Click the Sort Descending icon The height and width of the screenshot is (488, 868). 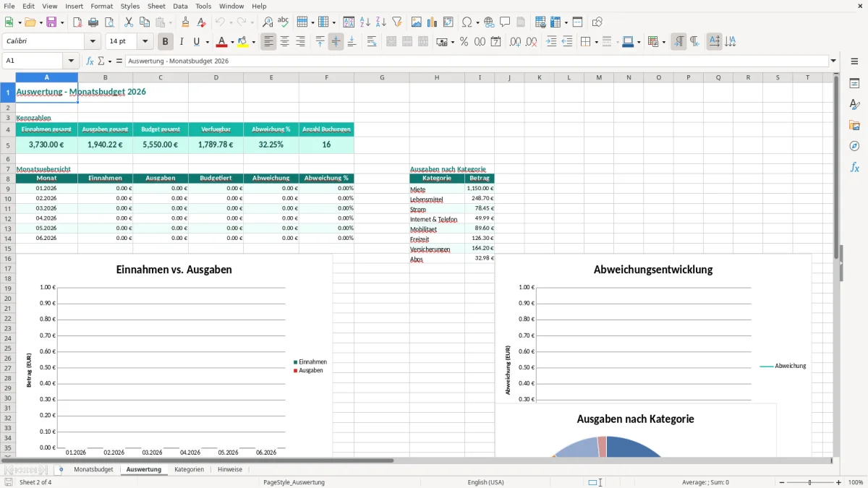pos(381,22)
